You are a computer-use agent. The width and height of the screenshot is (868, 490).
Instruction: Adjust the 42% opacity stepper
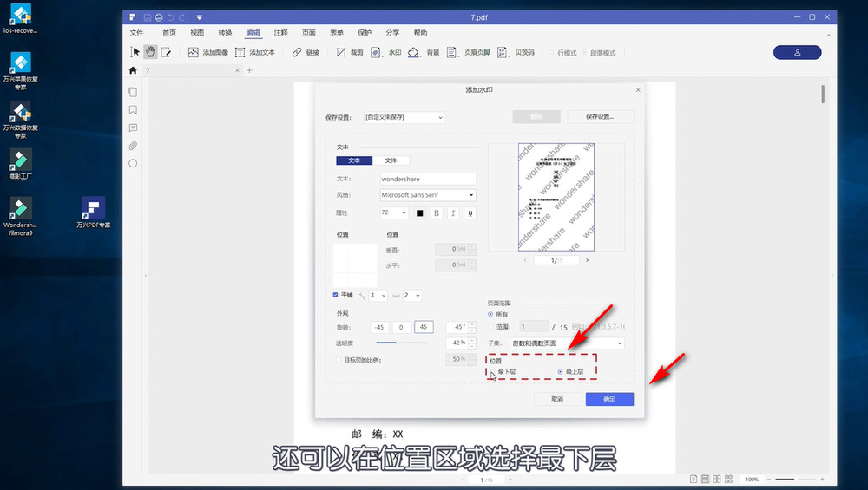point(472,343)
